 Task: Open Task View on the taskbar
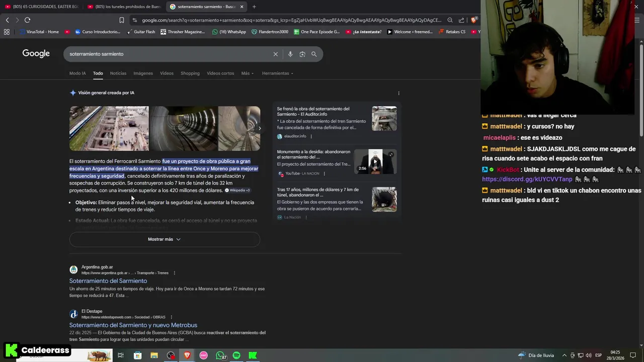[121, 355]
